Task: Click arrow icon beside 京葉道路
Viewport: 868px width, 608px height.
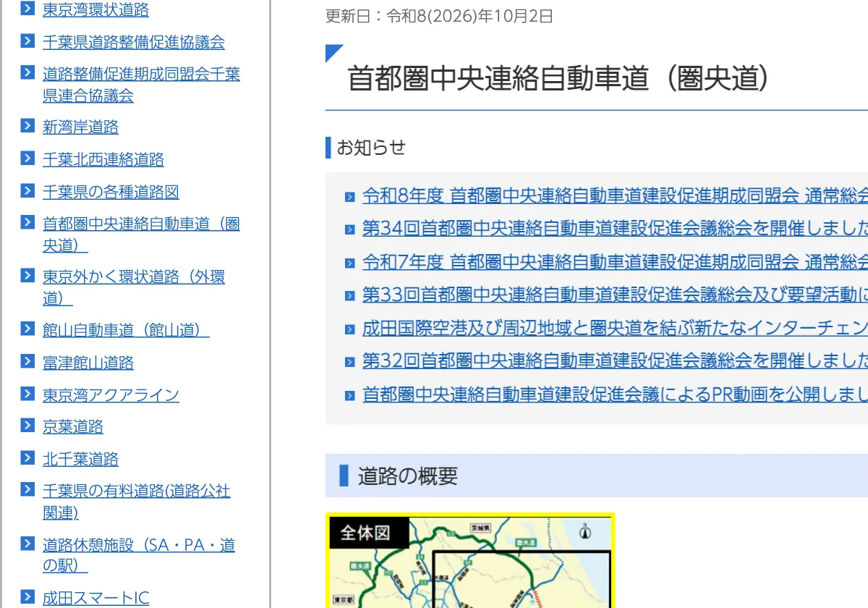Action: tap(27, 426)
